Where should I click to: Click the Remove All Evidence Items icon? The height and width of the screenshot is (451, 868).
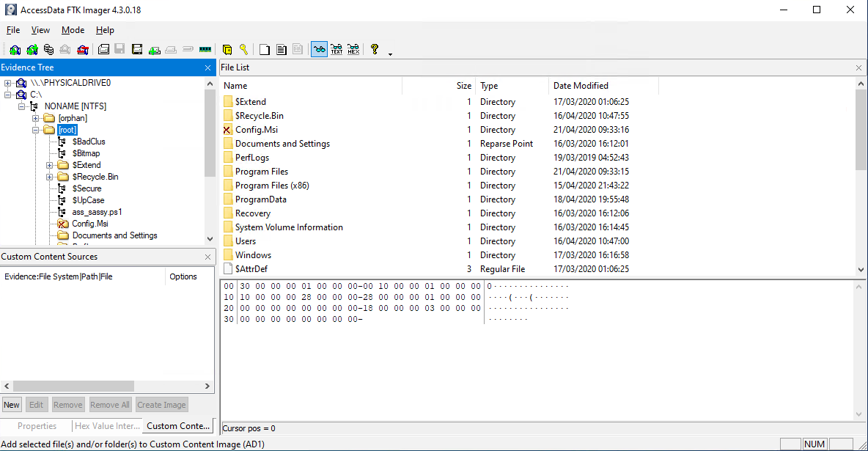(82, 50)
